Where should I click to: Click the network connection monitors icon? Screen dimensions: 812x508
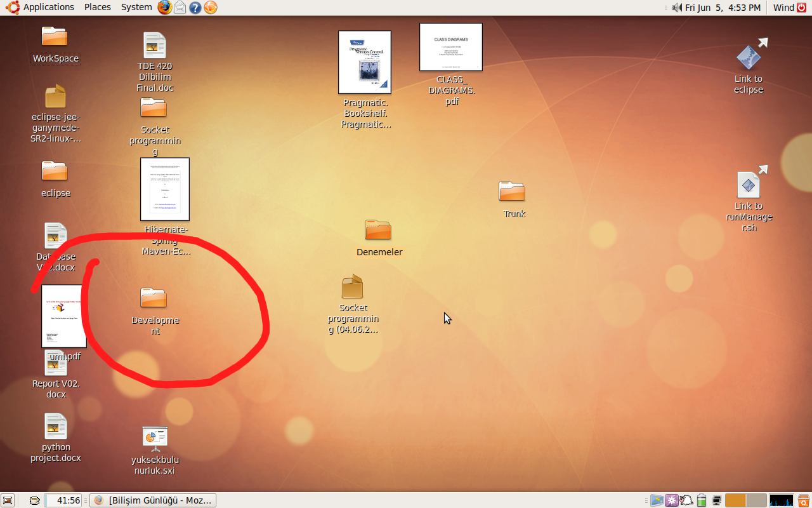(x=716, y=500)
